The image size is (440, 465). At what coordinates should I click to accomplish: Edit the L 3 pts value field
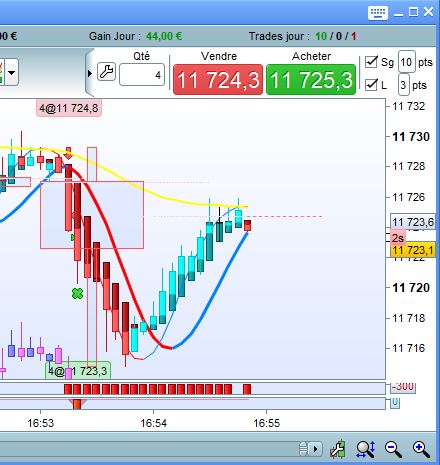click(x=403, y=85)
